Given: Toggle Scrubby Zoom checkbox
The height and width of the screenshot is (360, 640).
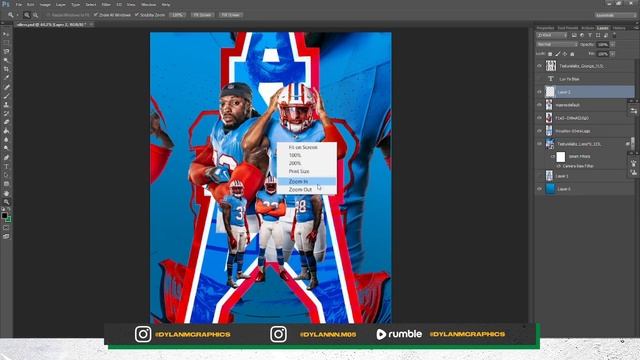Looking at the screenshot, I should coord(137,15).
